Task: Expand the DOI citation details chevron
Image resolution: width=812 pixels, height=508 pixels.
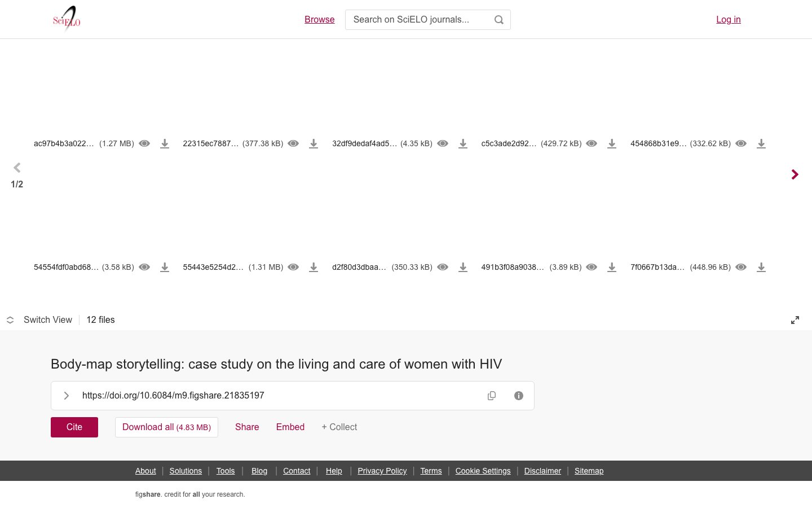Action: [67, 396]
